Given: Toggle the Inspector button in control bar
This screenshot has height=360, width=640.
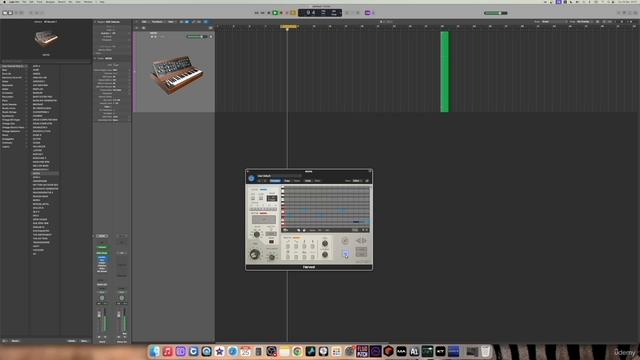Looking at the screenshot, I should point(10,13).
